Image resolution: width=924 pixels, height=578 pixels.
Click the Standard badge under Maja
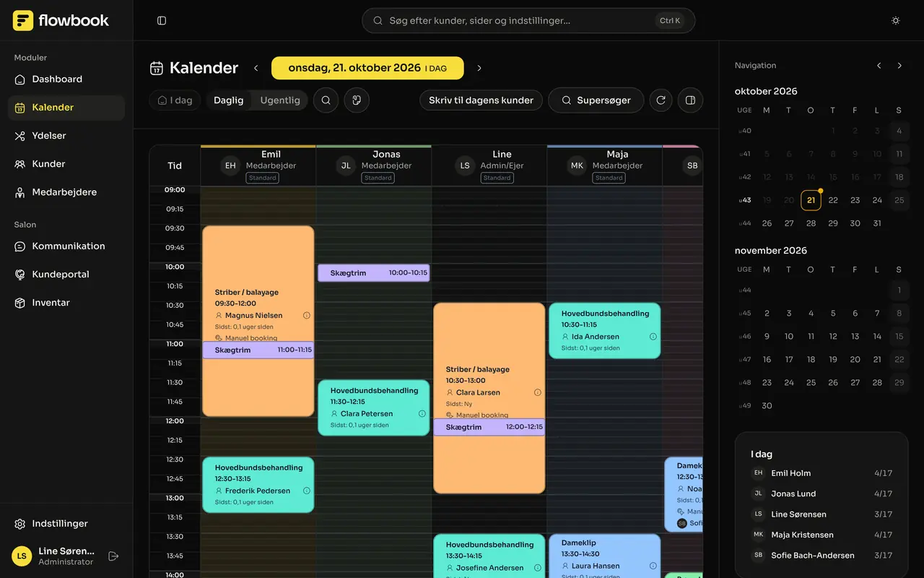(609, 178)
